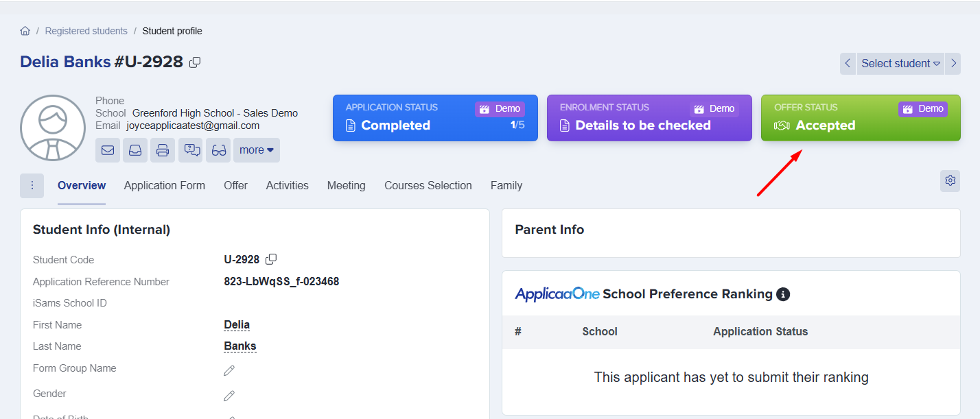Click the Offer Status Accepted card
Viewport: 980px width, 419px height.
pyautogui.click(x=860, y=118)
